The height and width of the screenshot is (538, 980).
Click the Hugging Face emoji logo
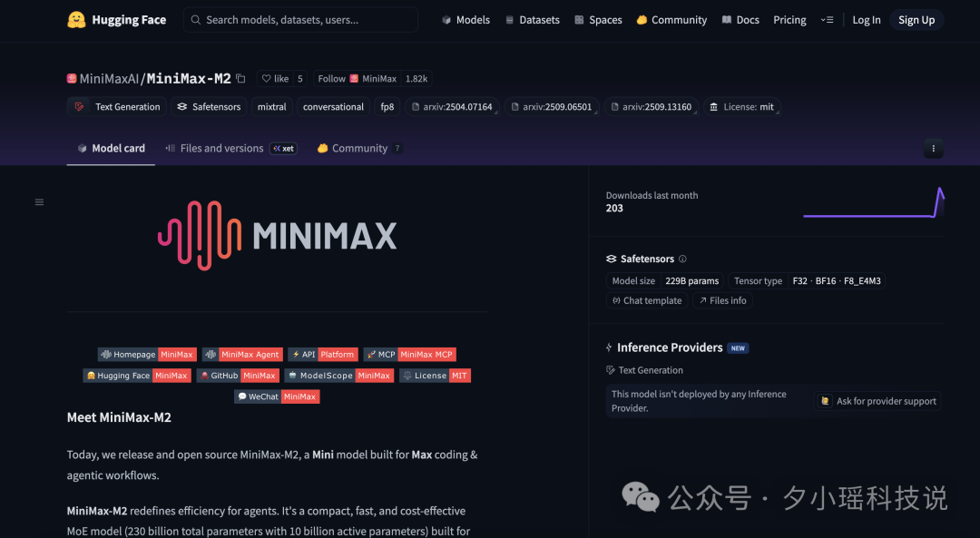click(76, 20)
